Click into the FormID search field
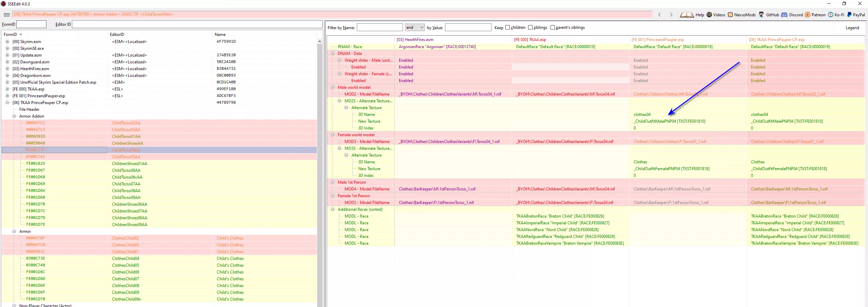The height and width of the screenshot is (307, 868). coord(31,24)
